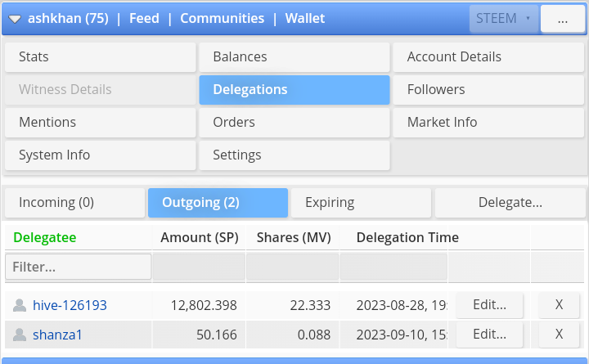
Task: Remove the shanza1 delegation with X
Action: pos(559,334)
